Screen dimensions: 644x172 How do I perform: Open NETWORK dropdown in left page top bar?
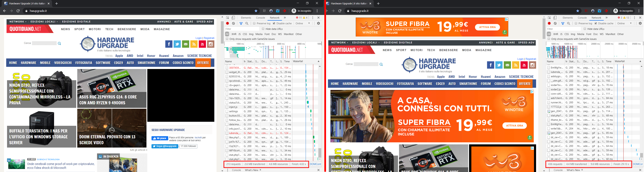pyautogui.click(x=18, y=22)
